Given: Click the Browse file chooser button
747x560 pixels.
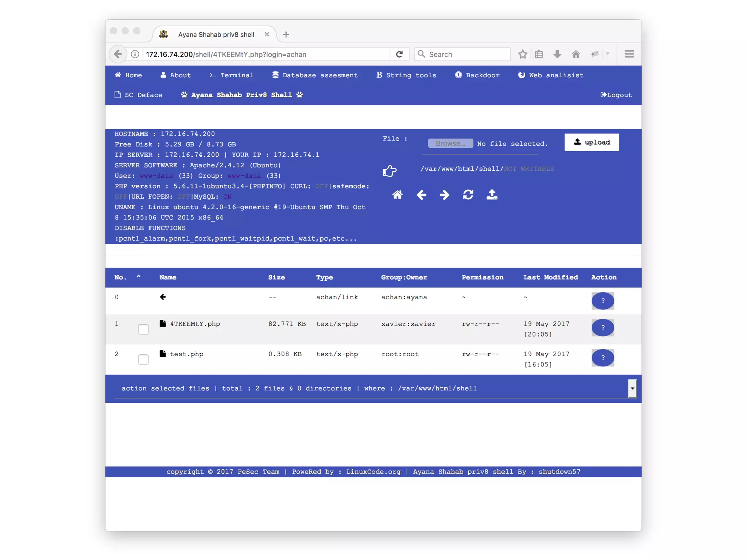Looking at the screenshot, I should click(x=450, y=143).
